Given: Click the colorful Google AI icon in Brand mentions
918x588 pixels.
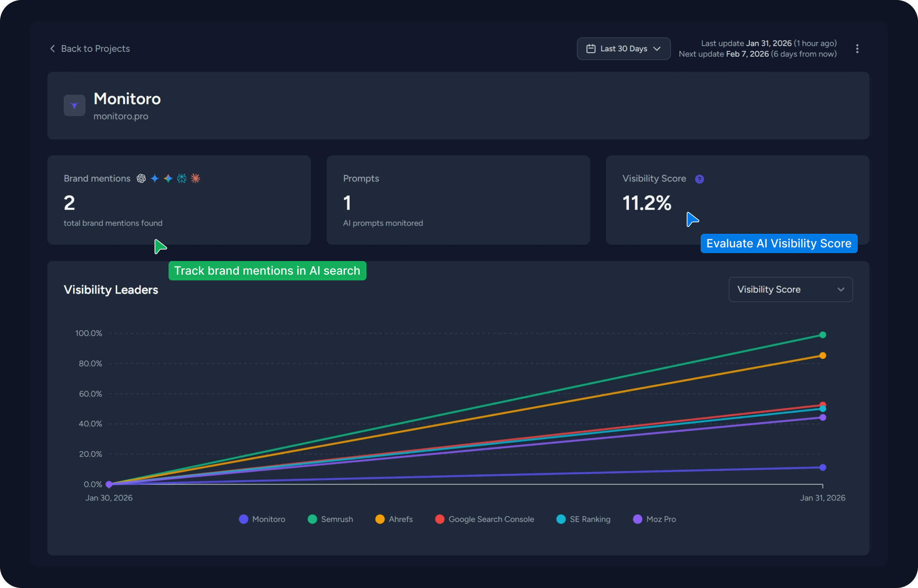Looking at the screenshot, I should point(168,178).
